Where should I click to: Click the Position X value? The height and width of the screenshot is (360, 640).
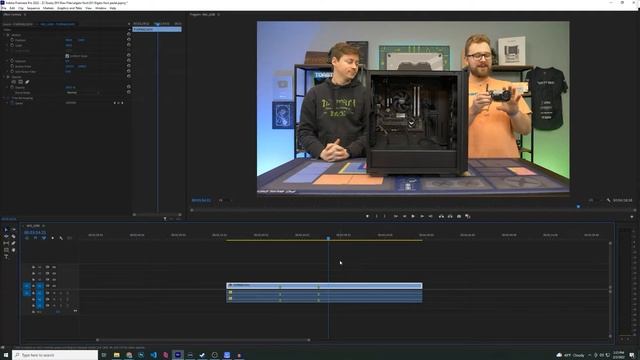pos(69,40)
